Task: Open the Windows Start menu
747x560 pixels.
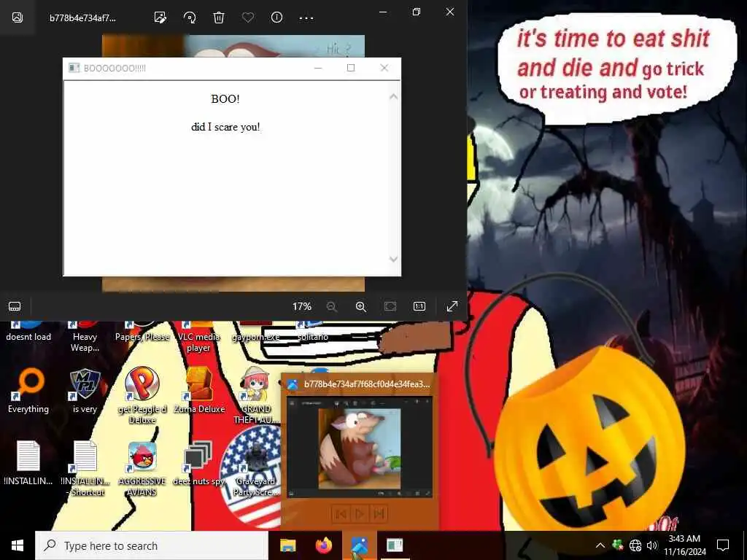Action: (18, 545)
